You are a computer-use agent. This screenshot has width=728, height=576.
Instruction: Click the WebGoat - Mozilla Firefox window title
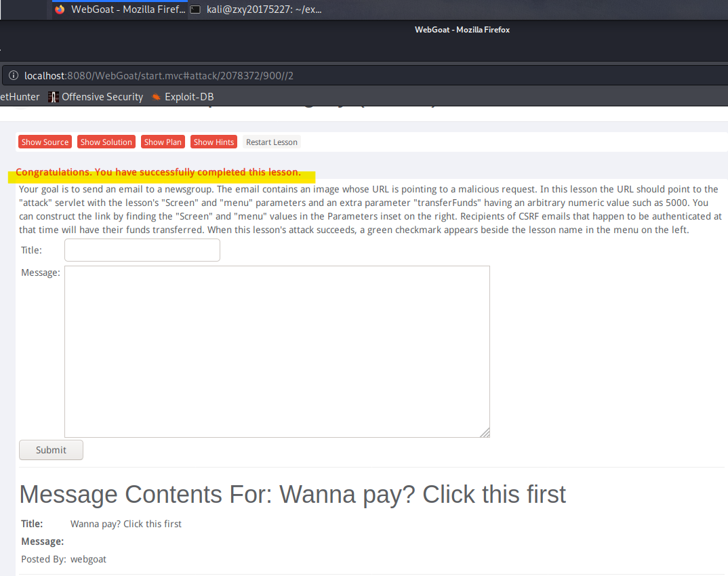pos(462,30)
